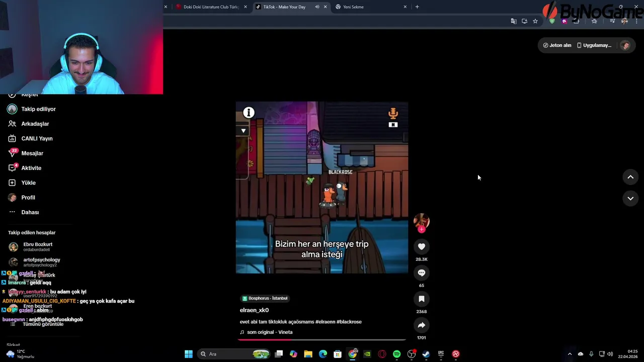Image resolution: width=644 pixels, height=362 pixels.
Task: Open Epic Games Launcher from the taskbar
Action: point(441,354)
